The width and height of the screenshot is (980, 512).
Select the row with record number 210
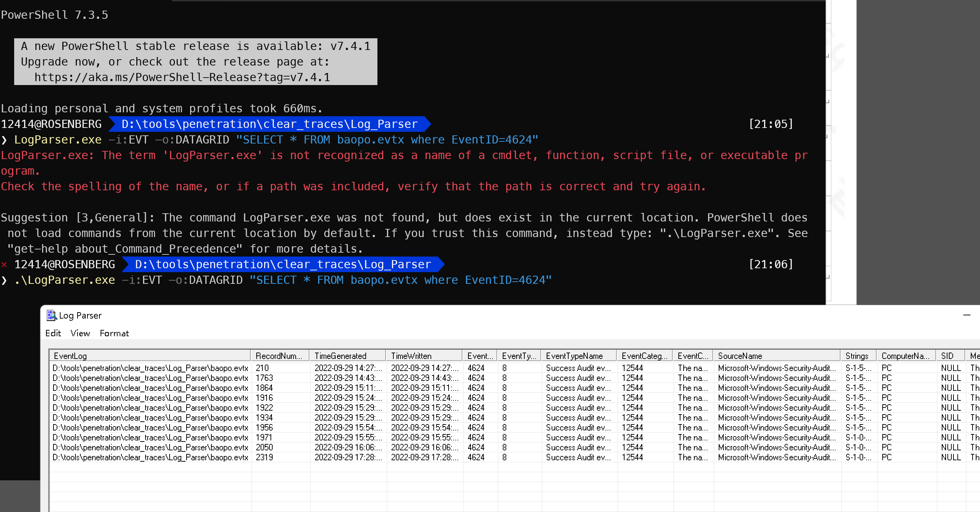coord(262,368)
